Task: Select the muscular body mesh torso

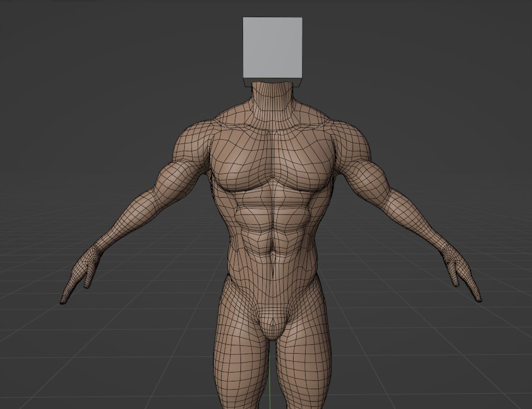Action: [x=271, y=210]
